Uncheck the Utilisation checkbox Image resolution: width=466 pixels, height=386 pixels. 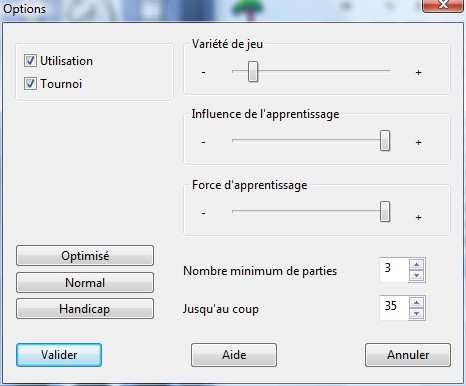(x=30, y=61)
